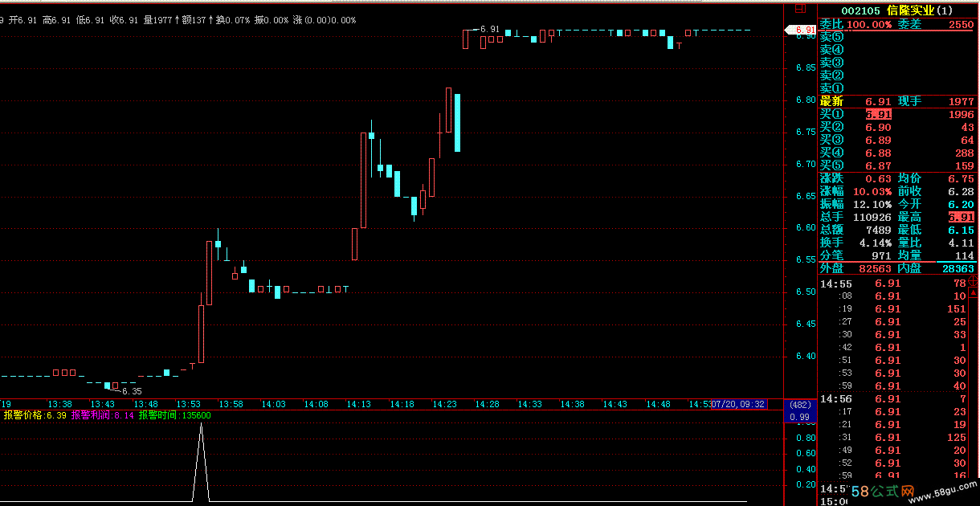Click the trade volume 151 at :19

(956, 309)
